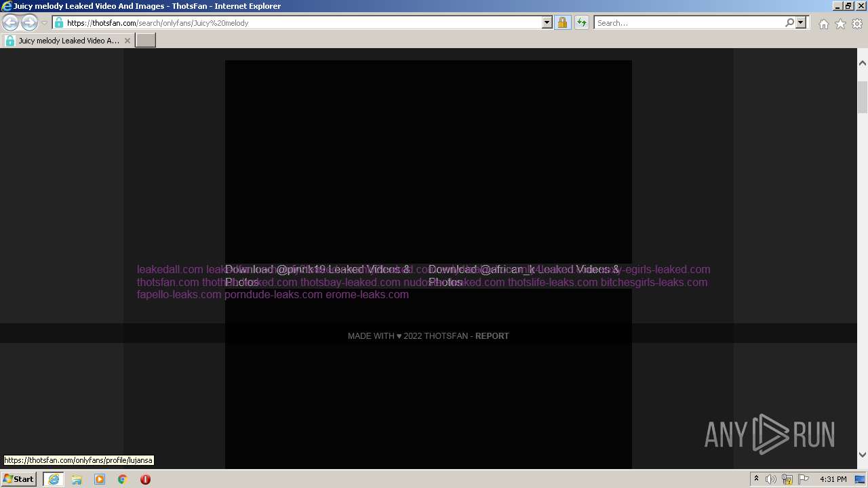Refresh the page using the refresh icon
The image size is (868, 488).
(x=581, y=22)
